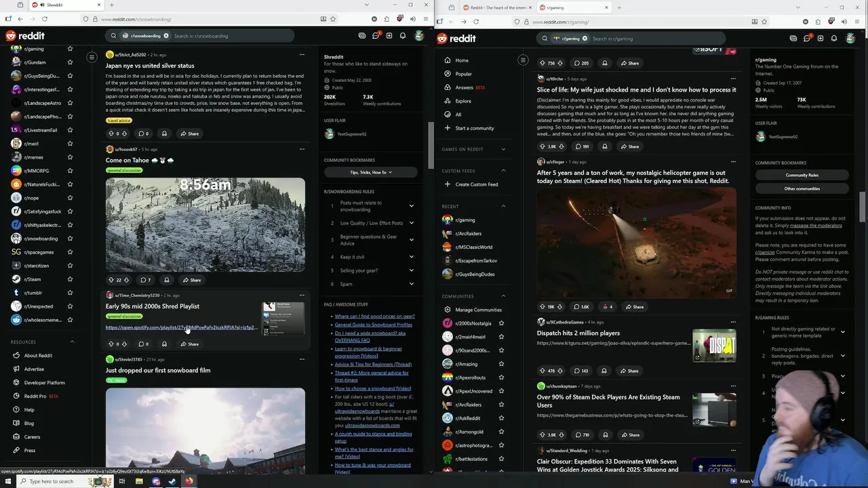
Task: Open the Spotify playlist link in Shred Playlist post
Action: coord(181,327)
